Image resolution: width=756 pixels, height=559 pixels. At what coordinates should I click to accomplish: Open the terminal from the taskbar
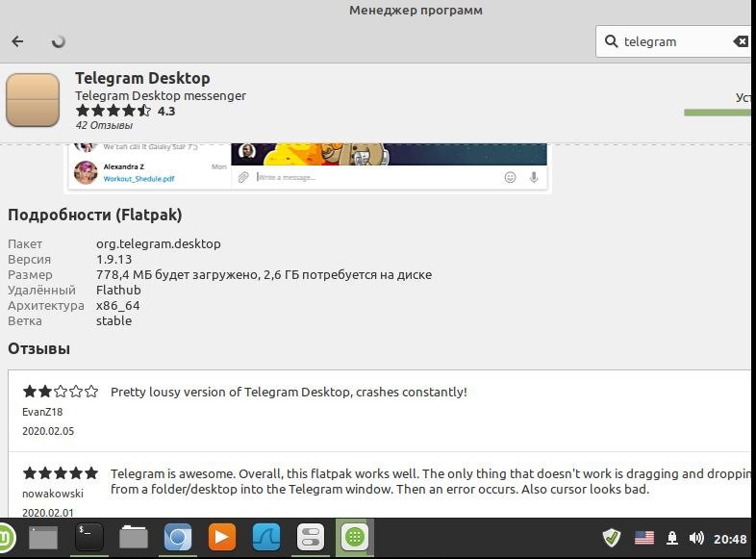coord(89,536)
